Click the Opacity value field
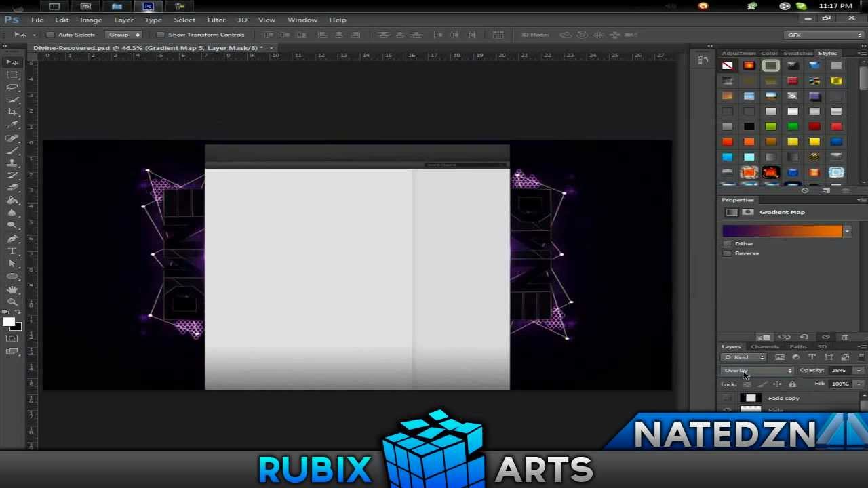Viewport: 868px width, 488px height. pos(840,371)
